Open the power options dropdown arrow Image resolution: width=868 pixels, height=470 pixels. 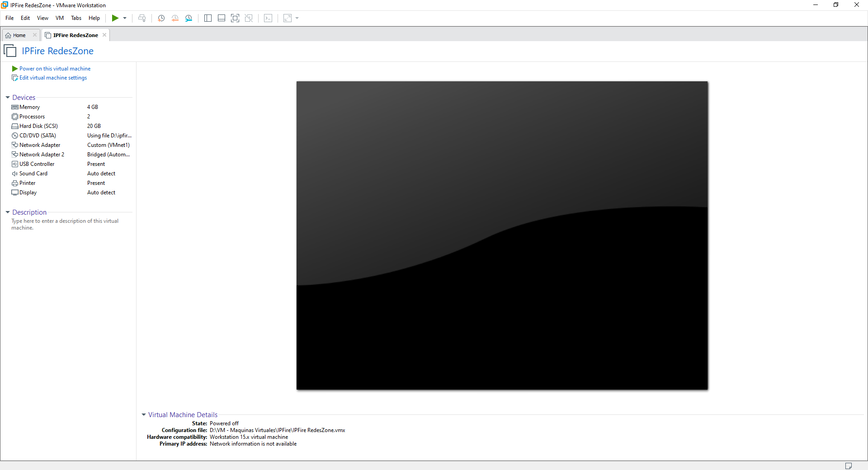point(125,18)
